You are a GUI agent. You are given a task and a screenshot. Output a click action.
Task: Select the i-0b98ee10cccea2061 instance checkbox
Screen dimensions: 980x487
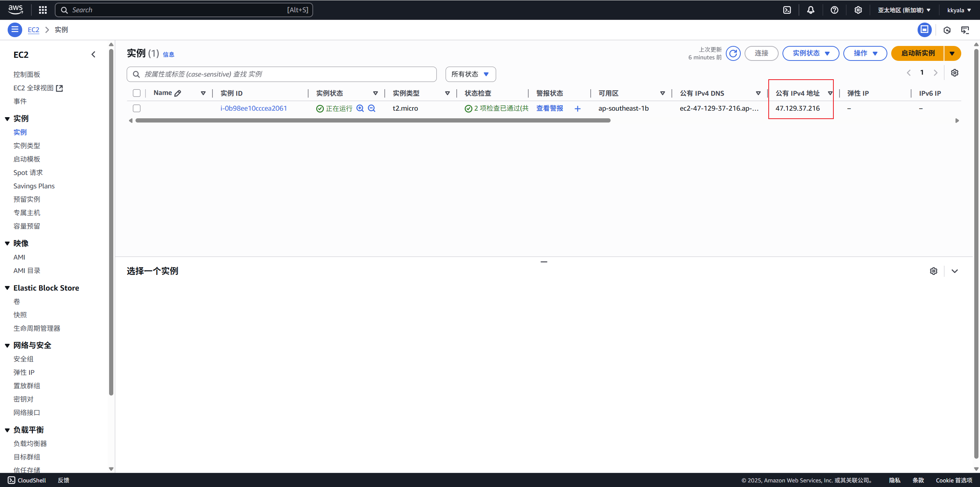(137, 108)
